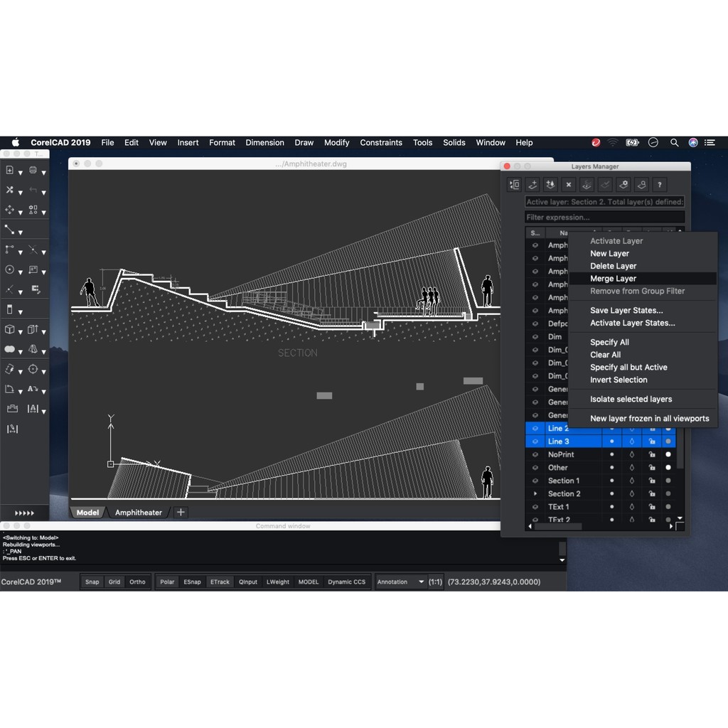Click Isolate selected layers option
The image size is (728, 728).
pyautogui.click(x=631, y=399)
